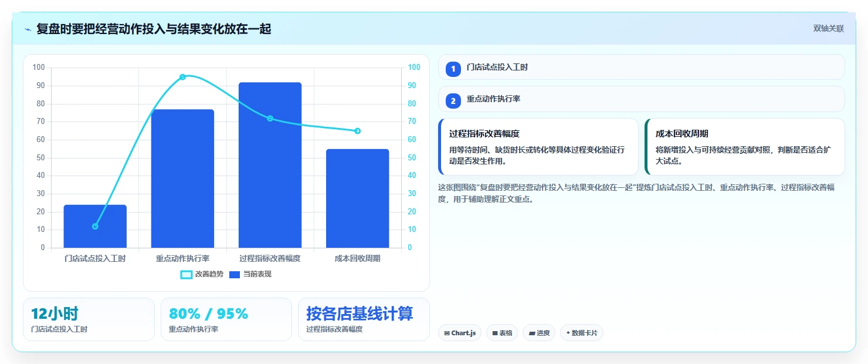Viewport: 868px width, 364px height.
Task: Click the 按各店基线计算 stat card
Action: (364, 319)
